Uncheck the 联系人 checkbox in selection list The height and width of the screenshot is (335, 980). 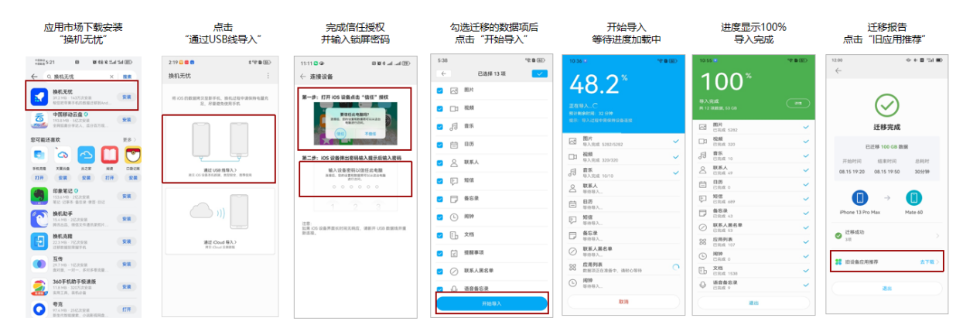click(440, 162)
